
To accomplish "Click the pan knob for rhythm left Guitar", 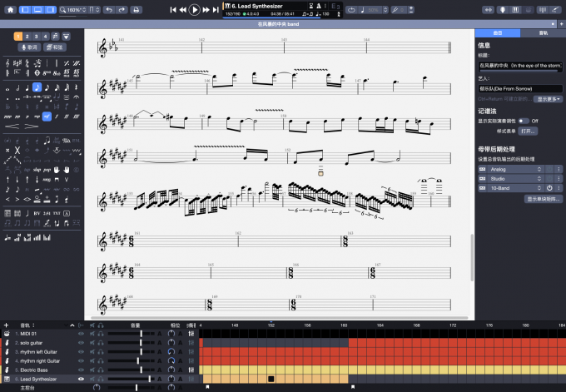I will click(171, 351).
